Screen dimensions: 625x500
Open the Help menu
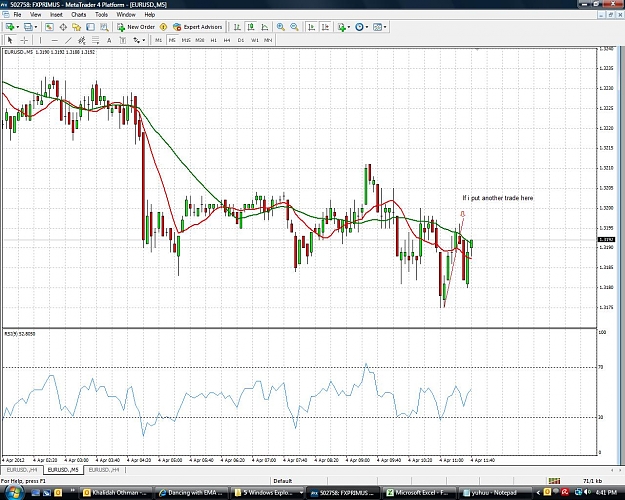(149, 14)
